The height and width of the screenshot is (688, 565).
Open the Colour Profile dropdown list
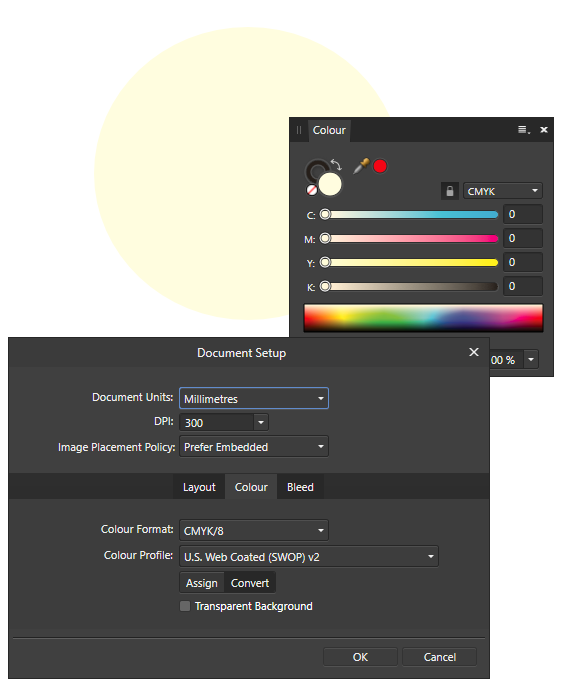click(309, 556)
